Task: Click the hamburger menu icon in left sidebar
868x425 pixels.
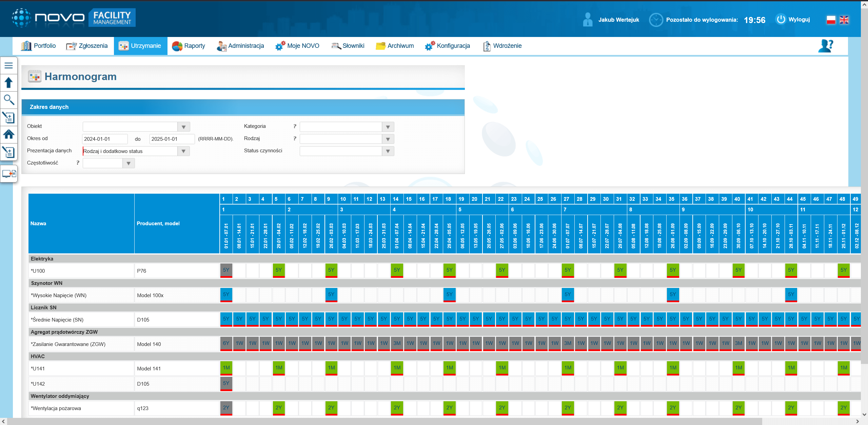Action: (x=8, y=65)
